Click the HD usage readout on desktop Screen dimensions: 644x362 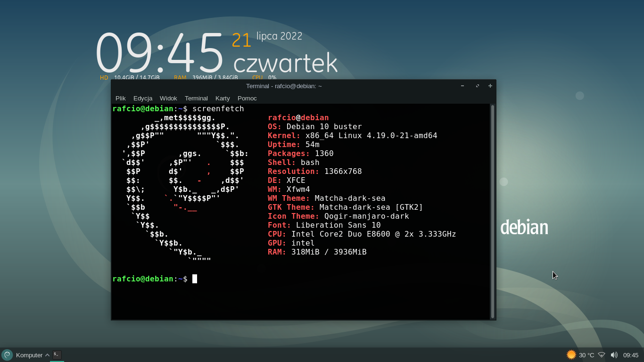point(130,77)
